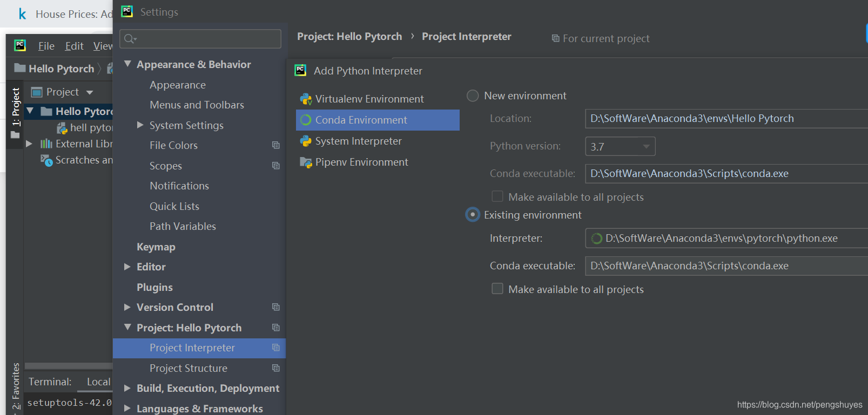Select the green Conda Environment circle icon

tap(306, 120)
